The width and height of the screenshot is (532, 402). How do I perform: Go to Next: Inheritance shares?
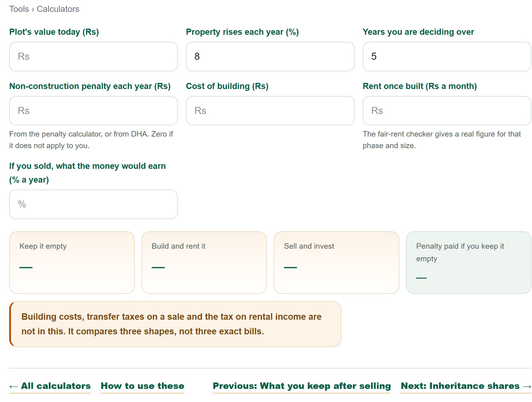coord(466,386)
